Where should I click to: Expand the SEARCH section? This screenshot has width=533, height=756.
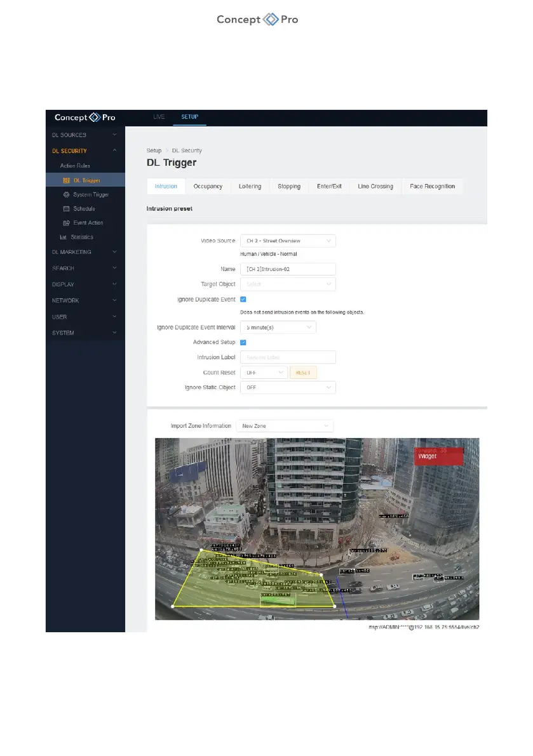point(85,268)
